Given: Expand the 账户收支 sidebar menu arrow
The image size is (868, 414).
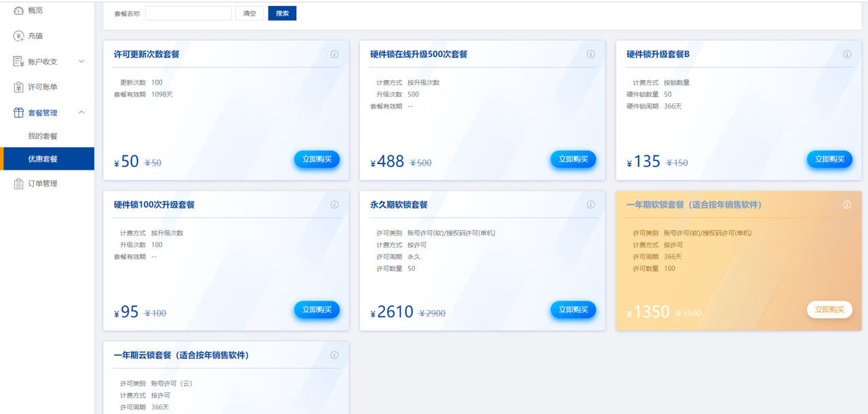Looking at the screenshot, I should 81,62.
